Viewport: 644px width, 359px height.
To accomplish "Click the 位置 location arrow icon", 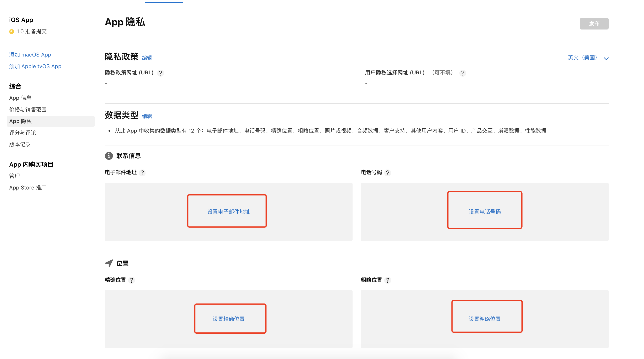I will [109, 263].
